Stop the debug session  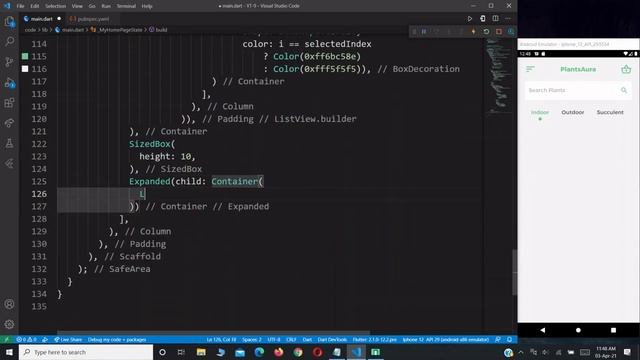[499, 32]
